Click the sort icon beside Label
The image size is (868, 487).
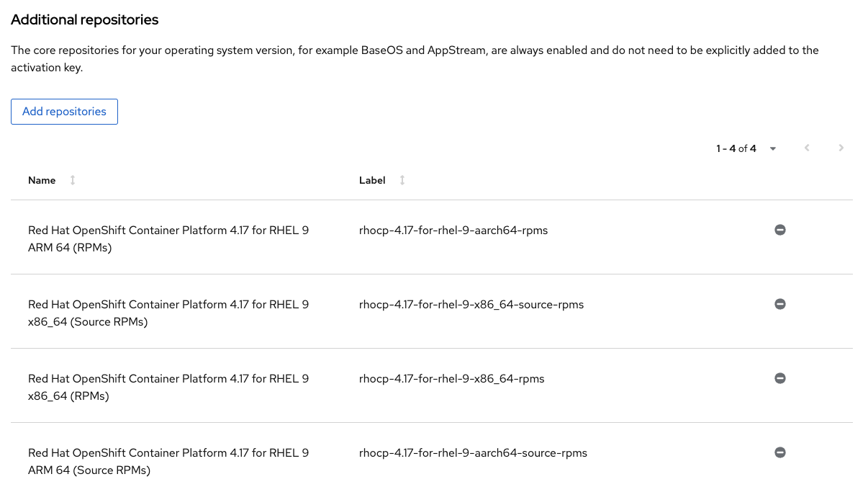point(402,180)
